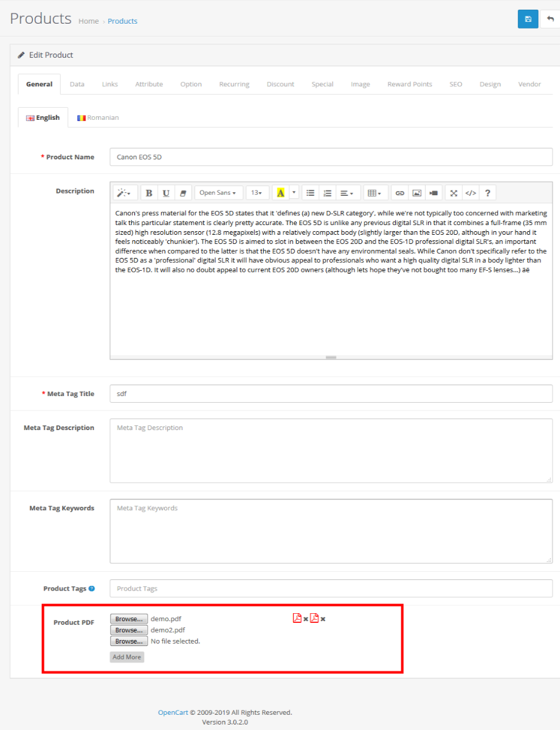560x730 pixels.
Task: Open the Special tab
Action: tap(322, 84)
